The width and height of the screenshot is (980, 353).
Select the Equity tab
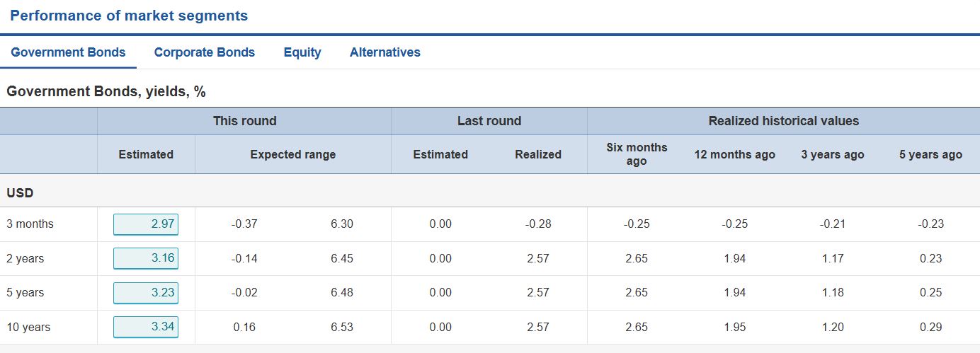point(302,52)
